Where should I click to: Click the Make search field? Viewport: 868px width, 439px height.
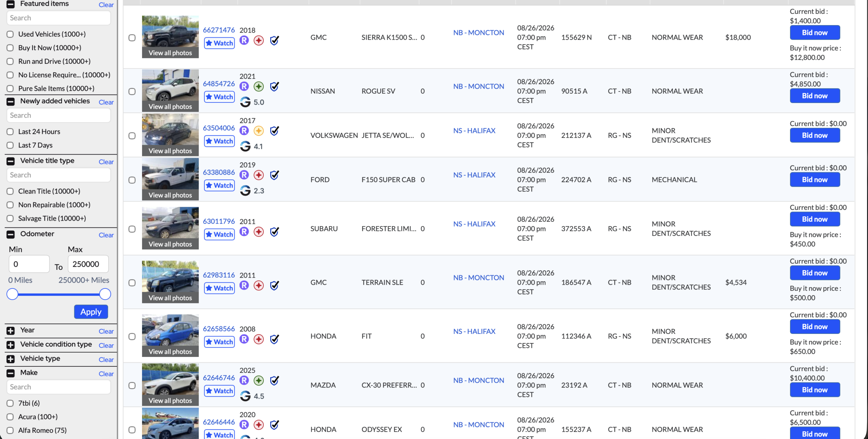(x=59, y=387)
